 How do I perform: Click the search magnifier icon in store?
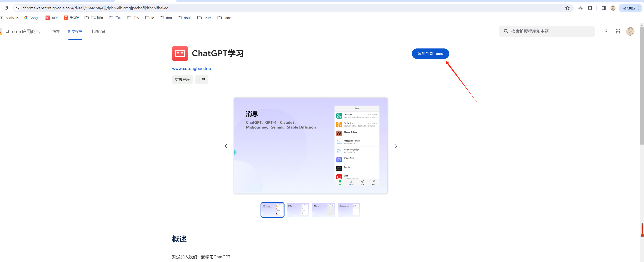tap(506, 31)
